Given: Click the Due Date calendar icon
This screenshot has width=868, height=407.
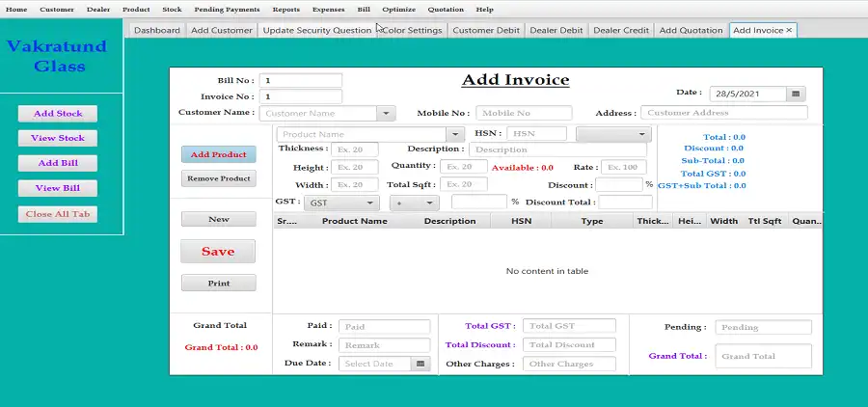Looking at the screenshot, I should (x=420, y=364).
